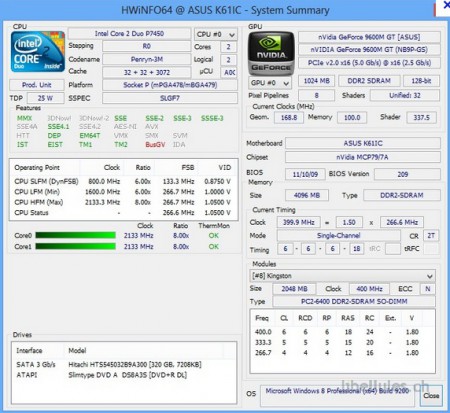The image size is (450, 413).
Task: Select the CPU SLFM (DynFSB) row
Action: click(123, 182)
